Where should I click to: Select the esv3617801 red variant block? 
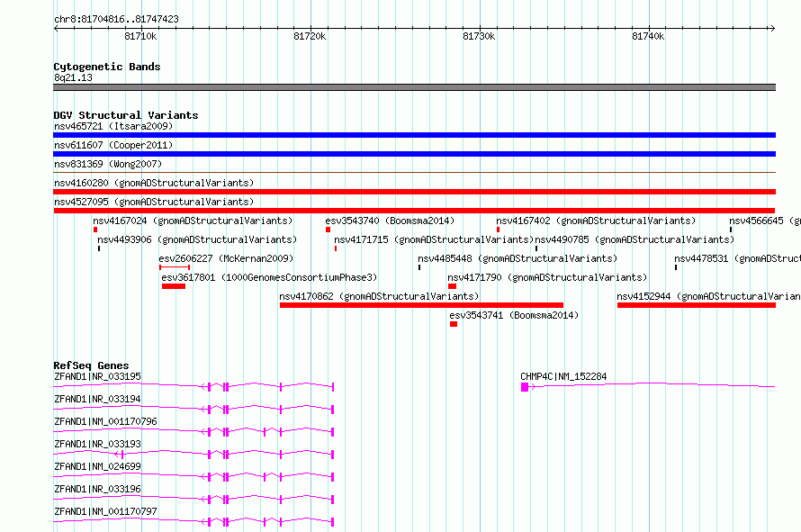(x=174, y=286)
